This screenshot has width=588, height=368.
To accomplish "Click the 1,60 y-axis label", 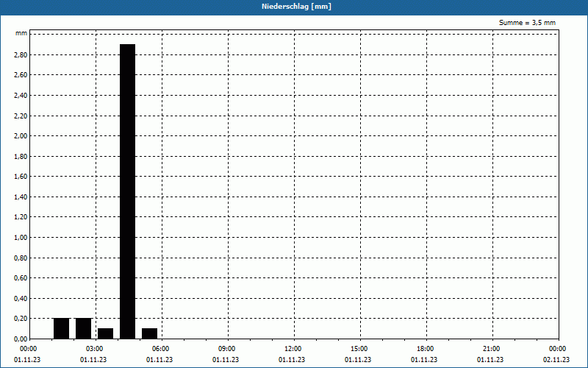I will pos(21,177).
